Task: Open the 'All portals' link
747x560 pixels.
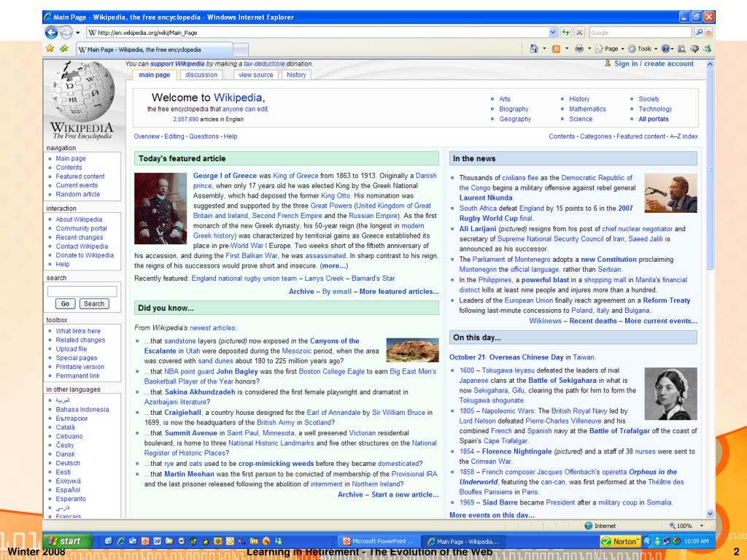Action: (653, 119)
